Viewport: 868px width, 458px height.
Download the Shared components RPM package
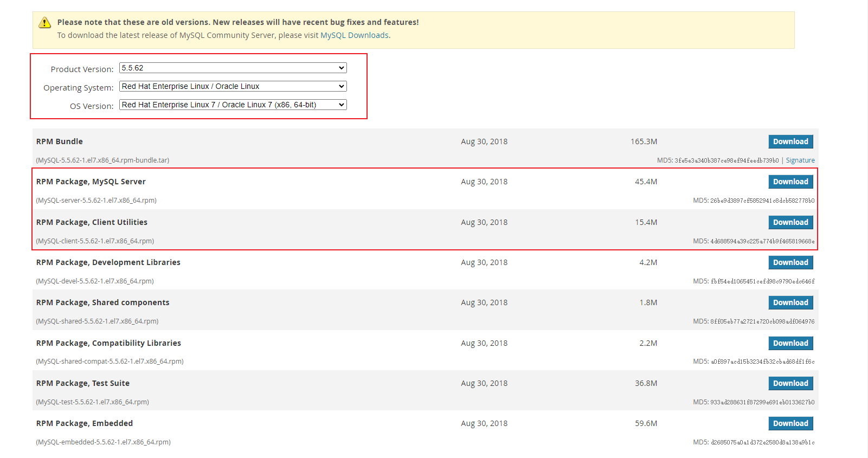click(x=790, y=302)
